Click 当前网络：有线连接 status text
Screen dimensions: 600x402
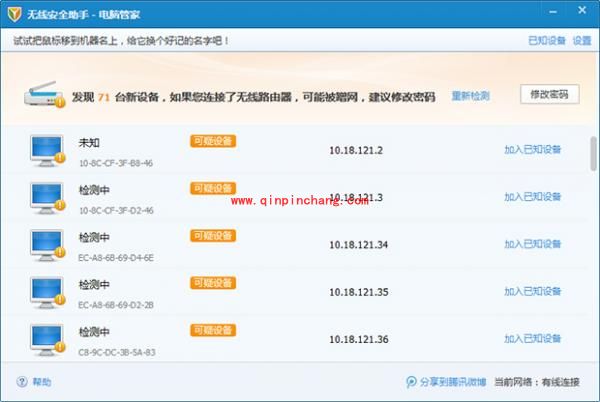pos(537,382)
